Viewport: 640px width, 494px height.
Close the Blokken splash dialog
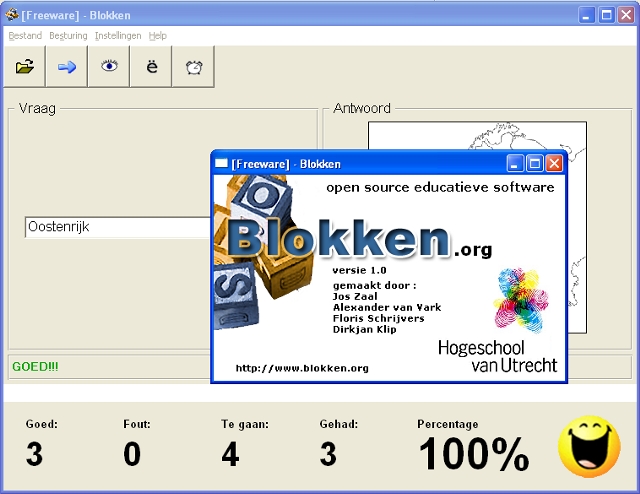coord(554,163)
